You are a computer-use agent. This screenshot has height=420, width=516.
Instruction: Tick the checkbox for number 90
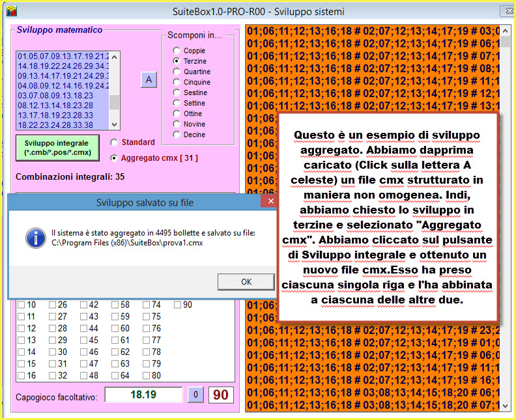179,305
